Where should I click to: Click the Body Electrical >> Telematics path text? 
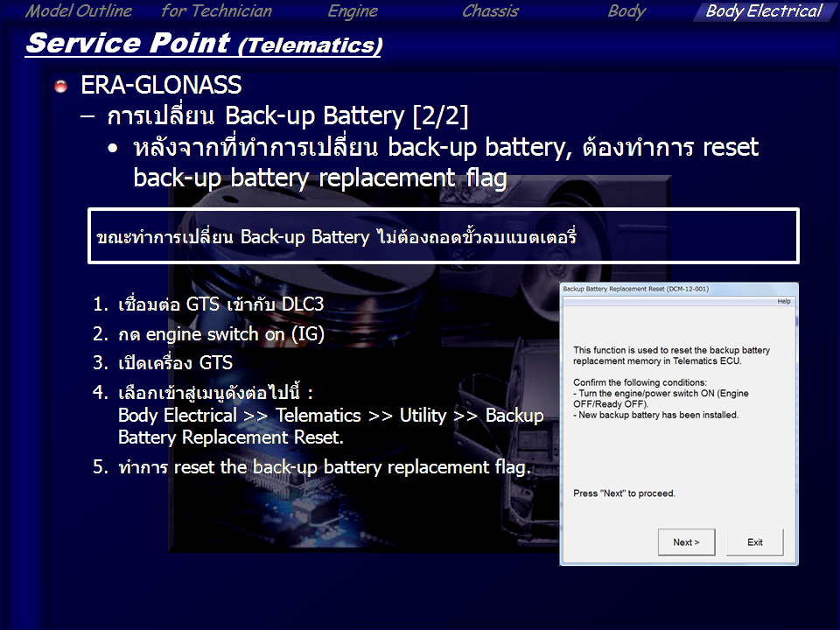(x=331, y=415)
